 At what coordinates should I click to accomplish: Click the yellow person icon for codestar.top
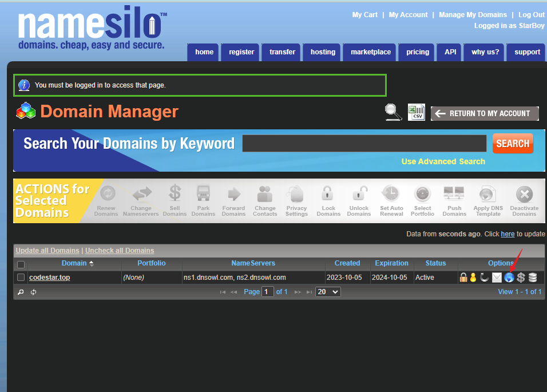[x=473, y=278]
